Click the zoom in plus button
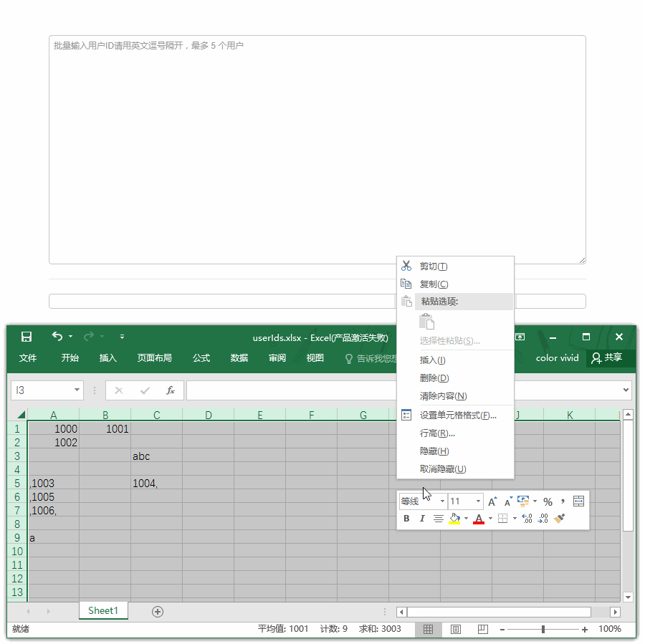Viewport: 645px width, 644px height. coord(585,630)
